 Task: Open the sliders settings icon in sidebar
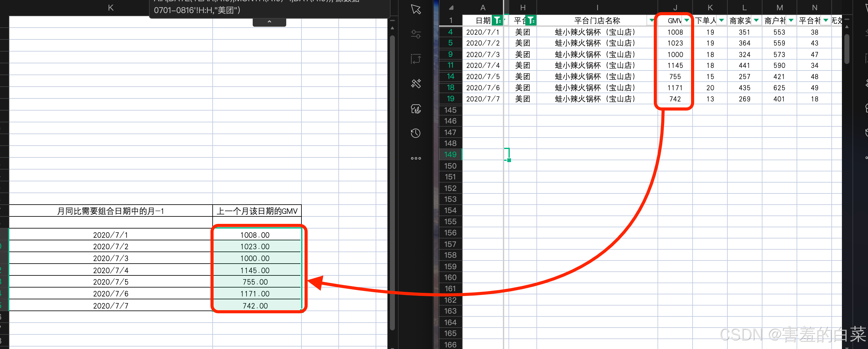pos(416,34)
